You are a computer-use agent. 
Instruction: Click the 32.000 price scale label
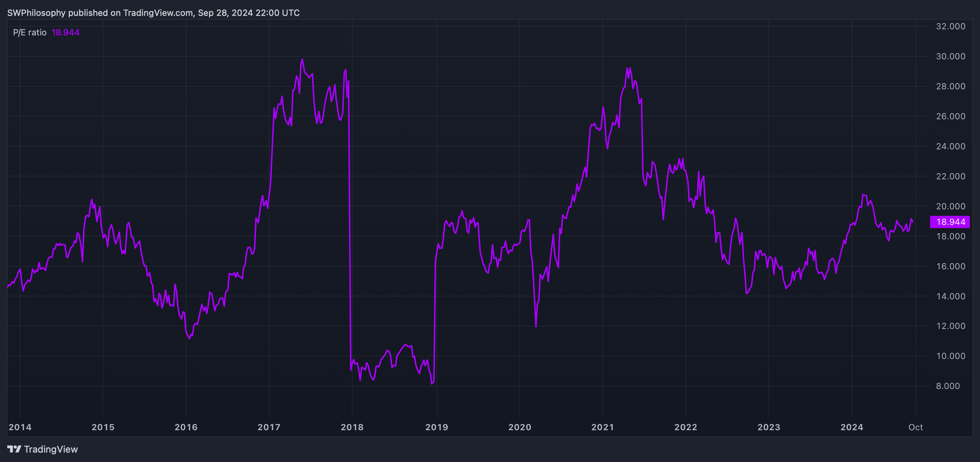[950, 26]
